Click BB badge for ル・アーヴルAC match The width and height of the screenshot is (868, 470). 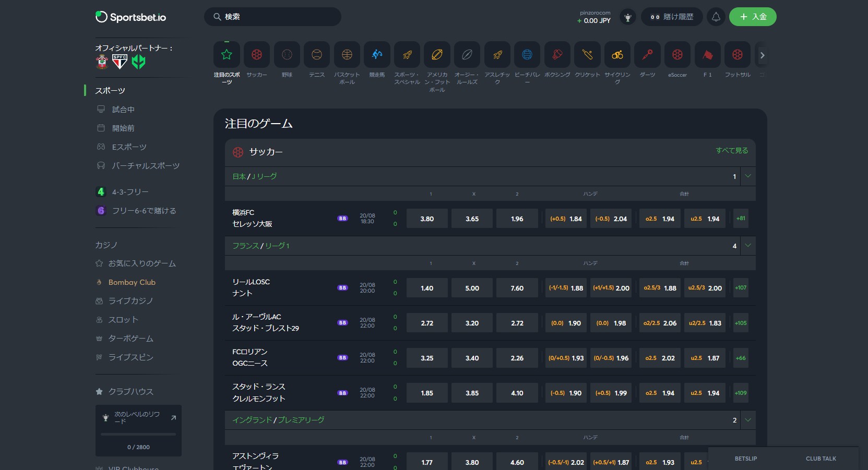342,323
